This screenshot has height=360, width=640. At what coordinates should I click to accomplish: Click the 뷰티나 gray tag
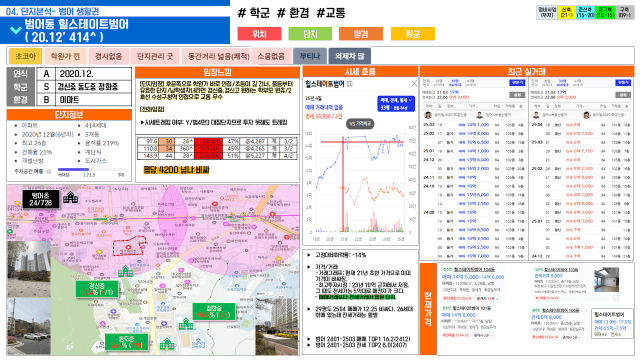pos(310,56)
